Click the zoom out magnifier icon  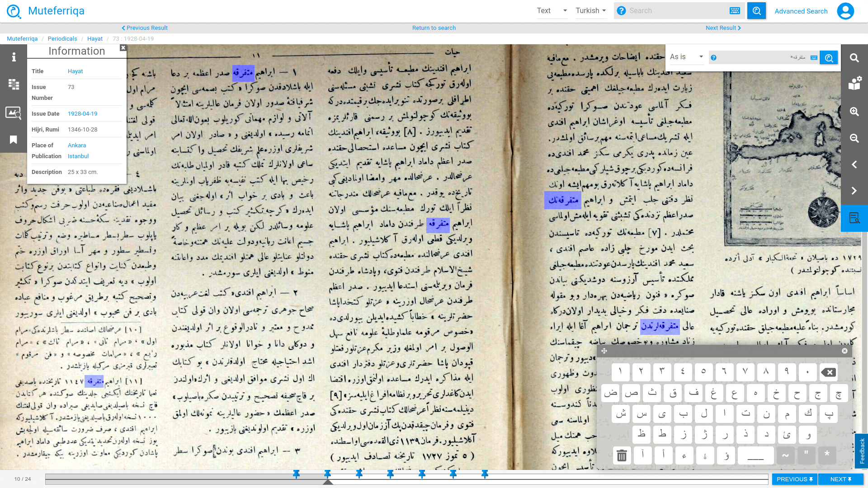tap(854, 138)
